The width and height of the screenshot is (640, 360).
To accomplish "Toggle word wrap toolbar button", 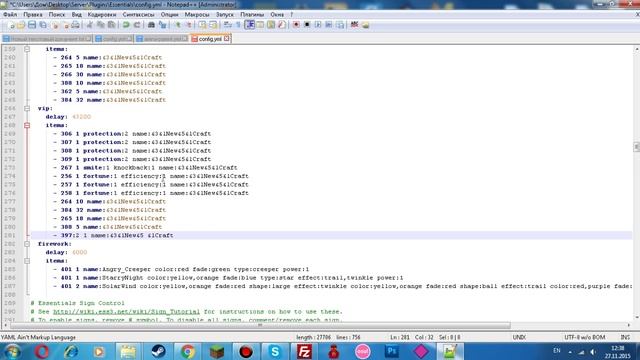I will 227,25.
